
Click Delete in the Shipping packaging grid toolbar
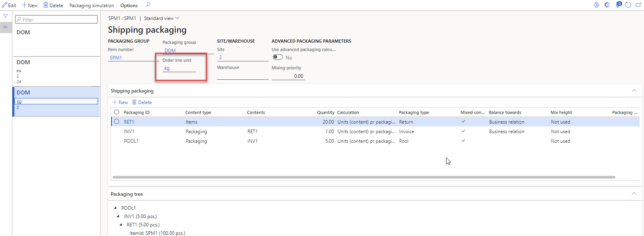(142, 102)
